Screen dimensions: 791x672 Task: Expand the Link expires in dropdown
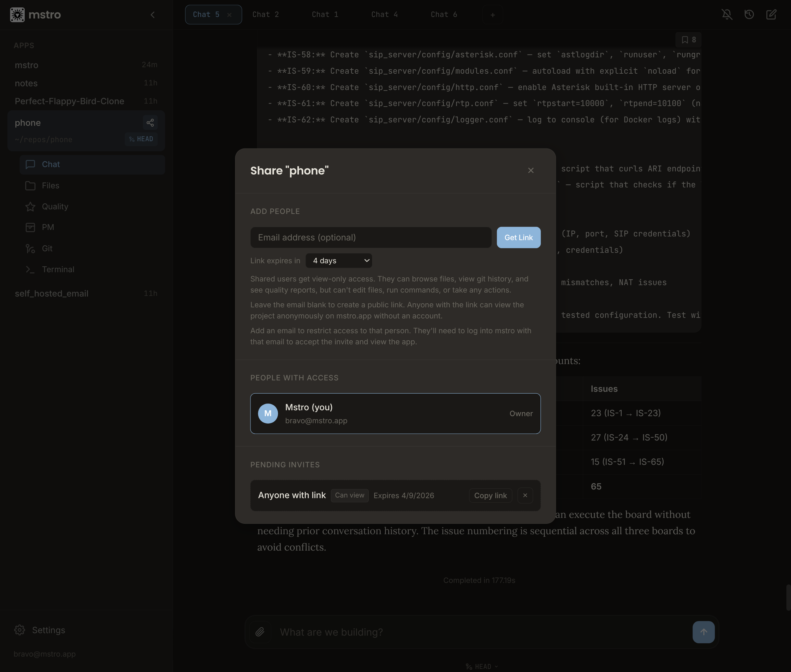point(338,260)
